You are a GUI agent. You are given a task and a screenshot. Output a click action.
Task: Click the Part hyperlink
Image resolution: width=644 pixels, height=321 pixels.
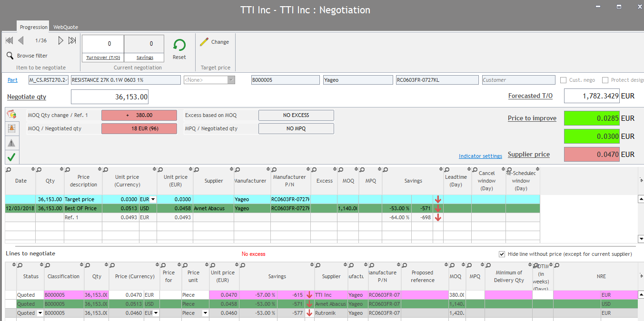(x=12, y=80)
